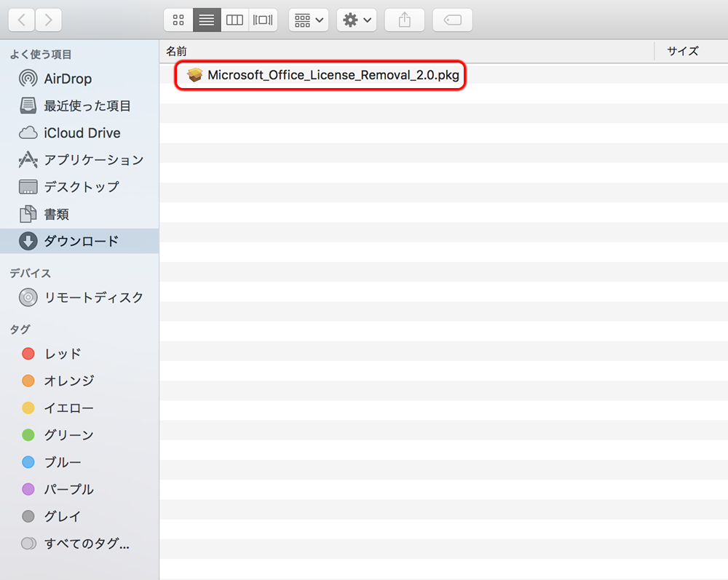
Task: Click the Share toolbar button
Action: click(404, 20)
